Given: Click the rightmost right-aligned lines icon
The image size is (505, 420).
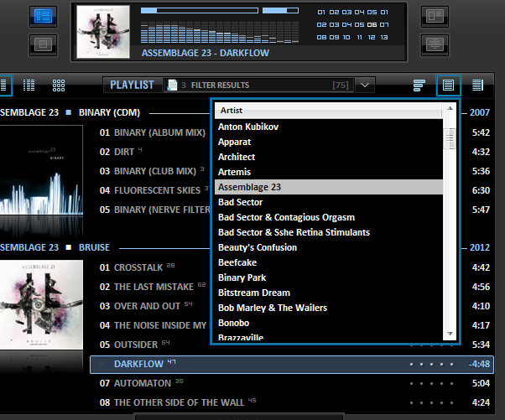Looking at the screenshot, I should [x=477, y=85].
